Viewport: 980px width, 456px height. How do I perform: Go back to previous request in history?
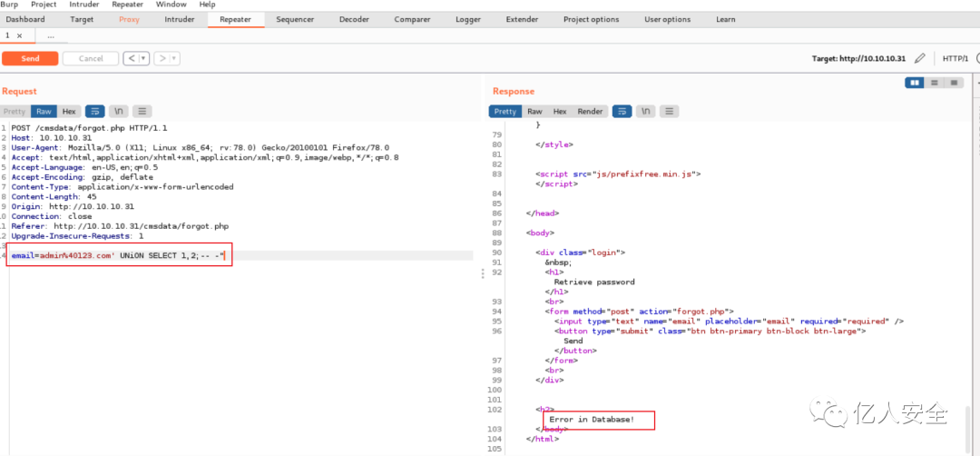tap(132, 58)
